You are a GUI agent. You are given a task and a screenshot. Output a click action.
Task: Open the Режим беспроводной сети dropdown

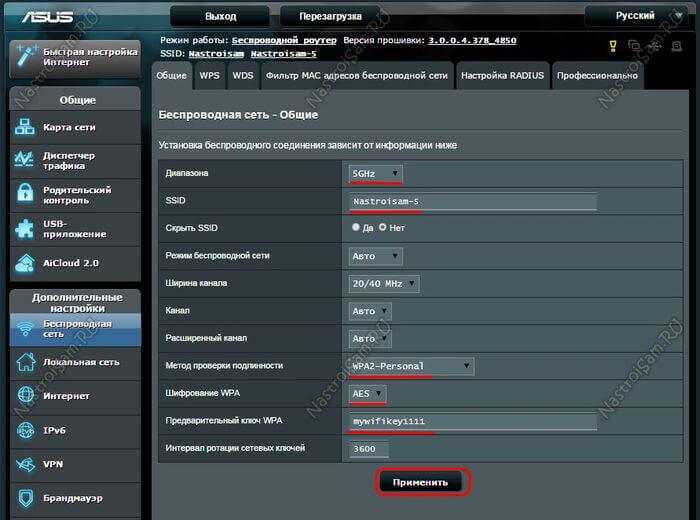click(x=375, y=256)
